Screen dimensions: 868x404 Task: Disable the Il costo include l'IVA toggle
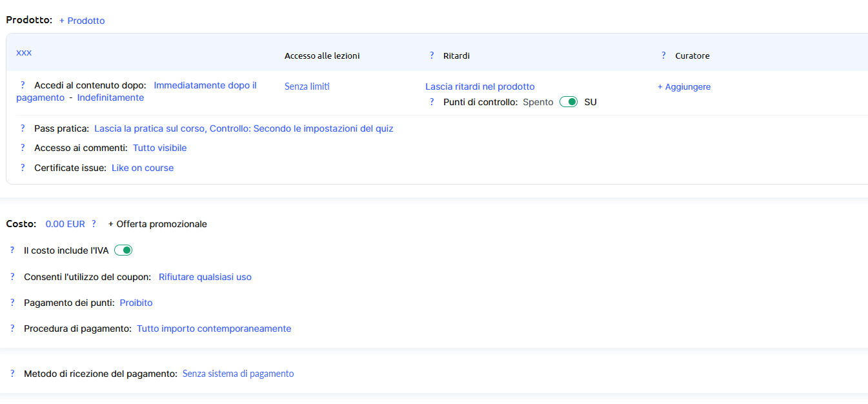tap(123, 250)
